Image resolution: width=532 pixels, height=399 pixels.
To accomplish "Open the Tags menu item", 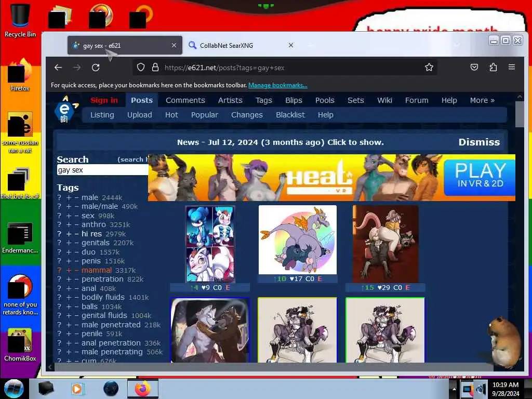I will (263, 100).
